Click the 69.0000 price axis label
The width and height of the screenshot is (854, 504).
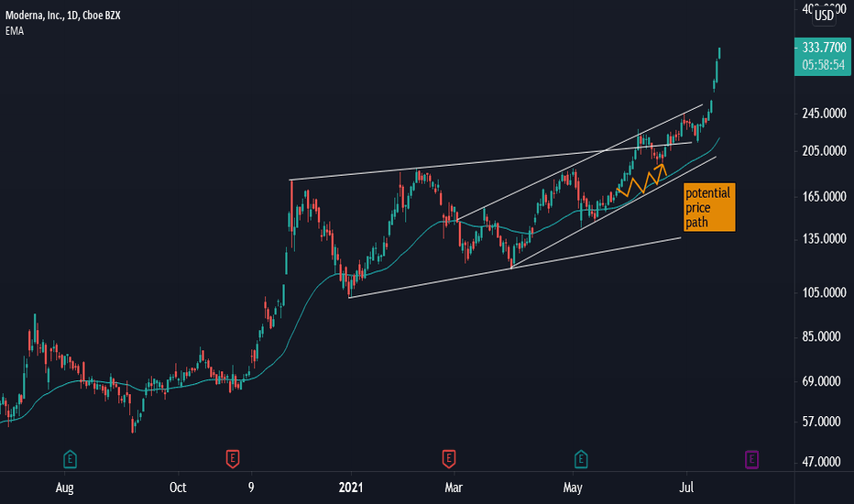click(821, 381)
